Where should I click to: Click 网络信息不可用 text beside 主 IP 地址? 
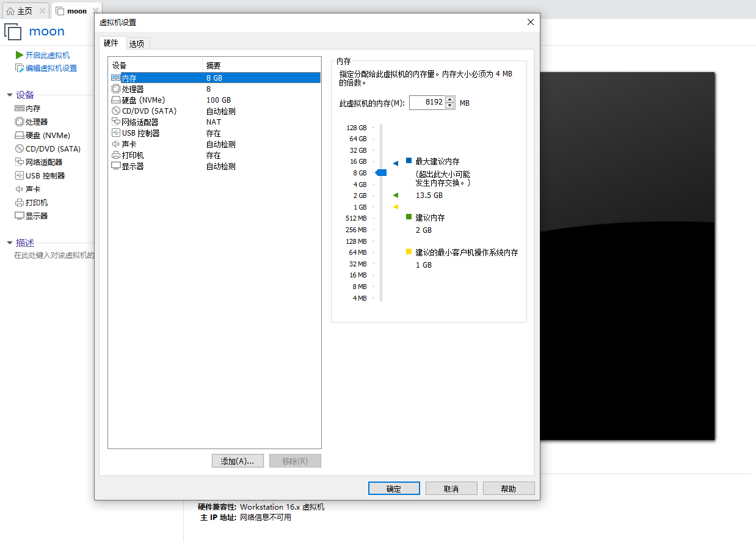pyautogui.click(x=266, y=518)
